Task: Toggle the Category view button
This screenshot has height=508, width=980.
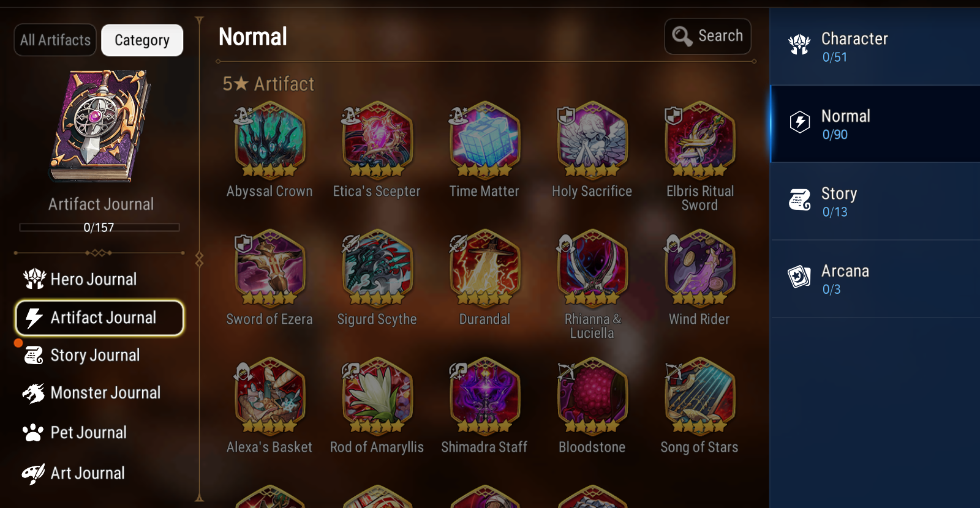Action: [142, 40]
